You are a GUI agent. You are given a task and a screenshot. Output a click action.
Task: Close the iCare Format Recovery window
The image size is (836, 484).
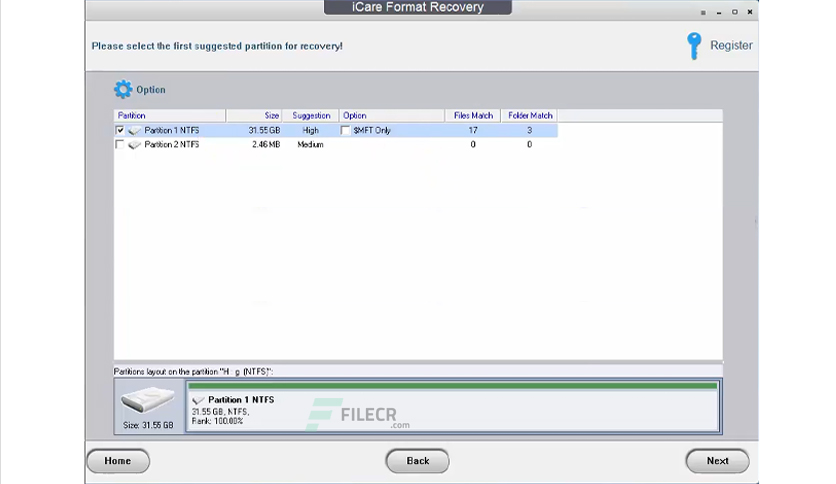tap(750, 12)
